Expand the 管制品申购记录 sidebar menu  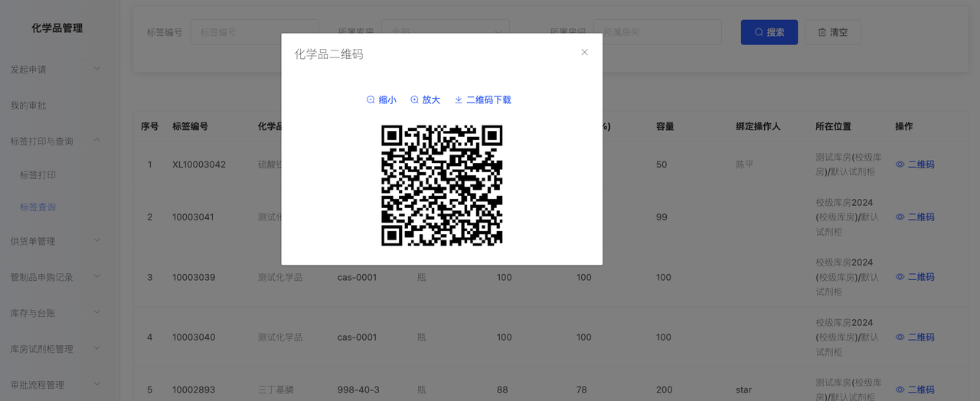tap(60, 277)
